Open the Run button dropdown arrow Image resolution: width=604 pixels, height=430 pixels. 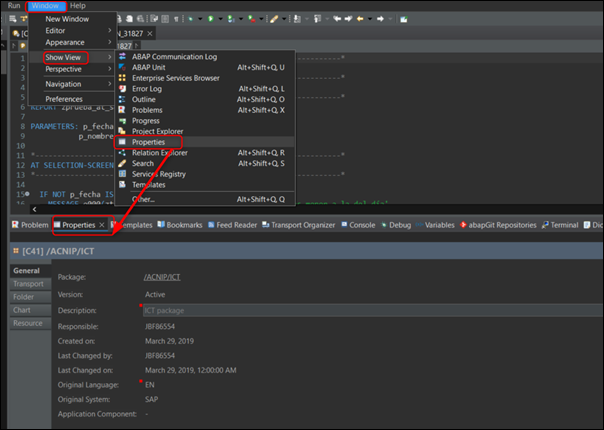(x=220, y=19)
